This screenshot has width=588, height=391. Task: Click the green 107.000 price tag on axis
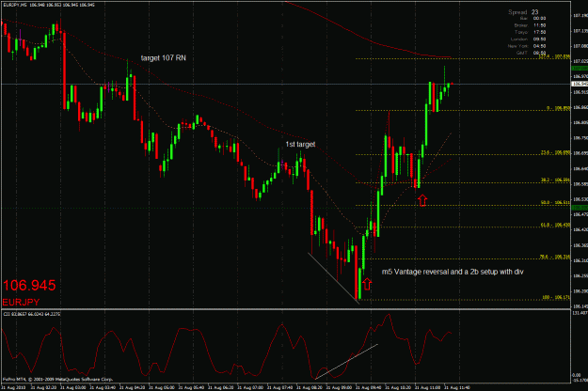tap(580, 69)
